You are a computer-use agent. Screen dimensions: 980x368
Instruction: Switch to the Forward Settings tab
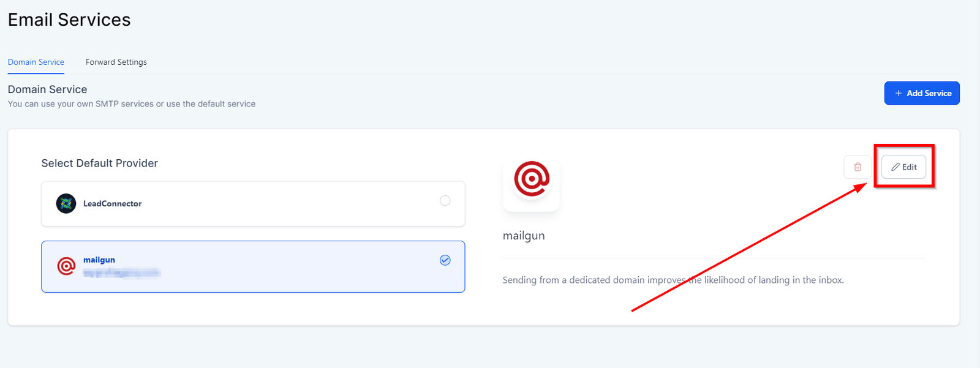116,62
